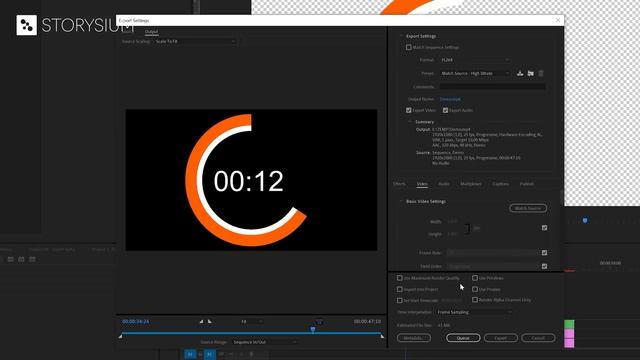Click the Delete Preset trash icon

click(x=541, y=73)
